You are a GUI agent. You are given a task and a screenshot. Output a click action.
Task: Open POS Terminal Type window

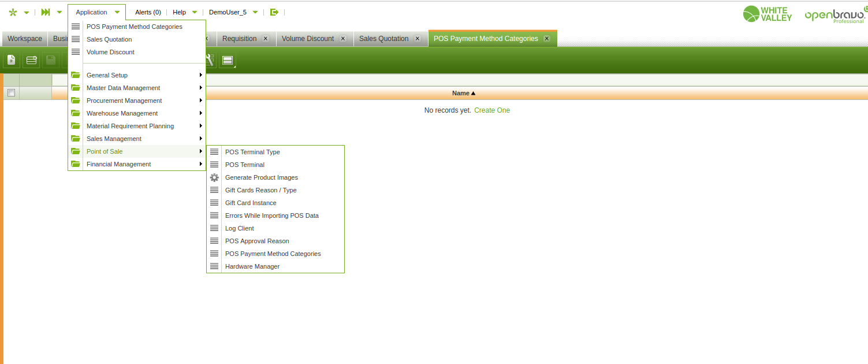[275, 152]
